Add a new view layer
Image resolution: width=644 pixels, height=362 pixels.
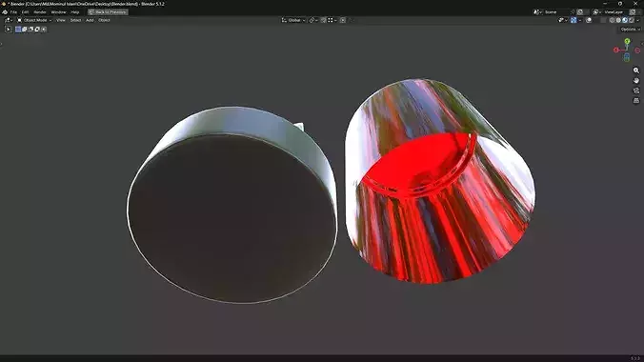click(633, 12)
